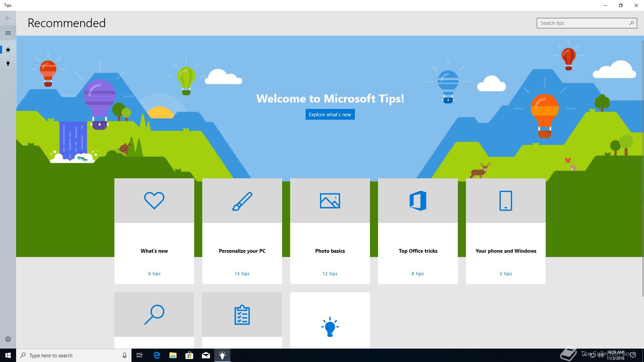Screen dimensions: 644x362
Task: Click Explore what's new button
Action: coord(330,114)
